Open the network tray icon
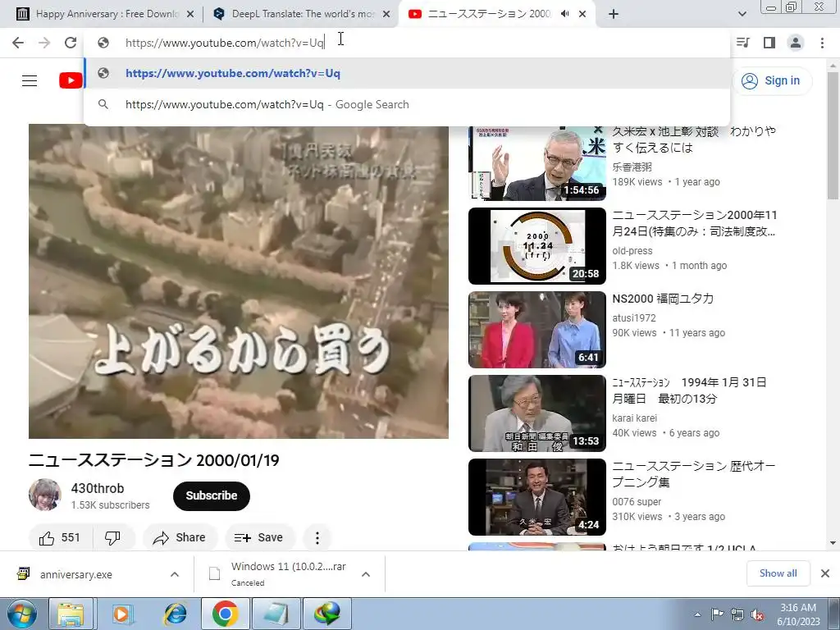Screen dimensions: 840x630 [x=737, y=614]
